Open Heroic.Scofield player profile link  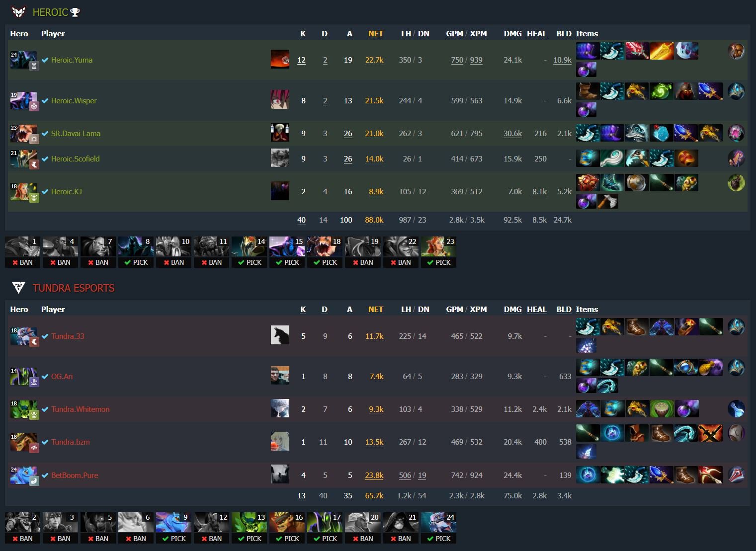pyautogui.click(x=75, y=158)
